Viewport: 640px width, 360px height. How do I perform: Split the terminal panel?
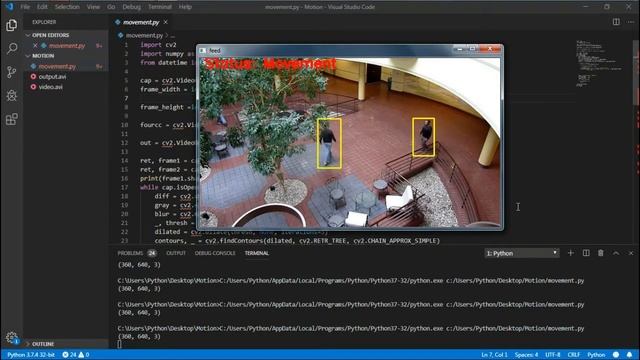pos(586,253)
